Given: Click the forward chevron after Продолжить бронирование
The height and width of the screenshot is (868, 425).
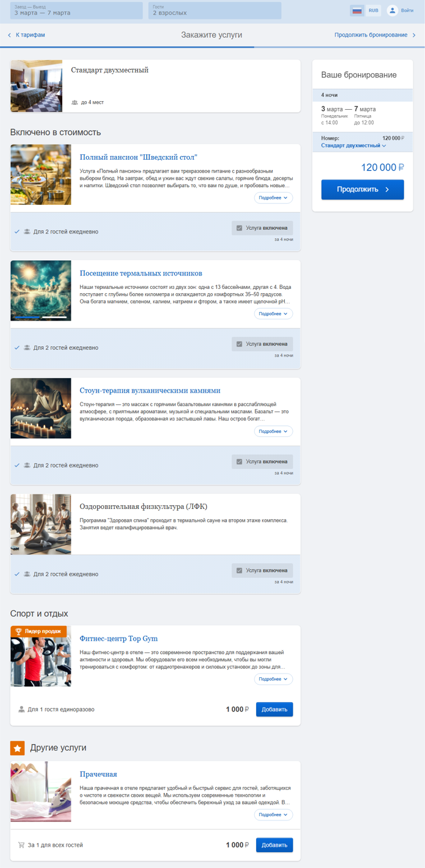Looking at the screenshot, I should (x=414, y=35).
